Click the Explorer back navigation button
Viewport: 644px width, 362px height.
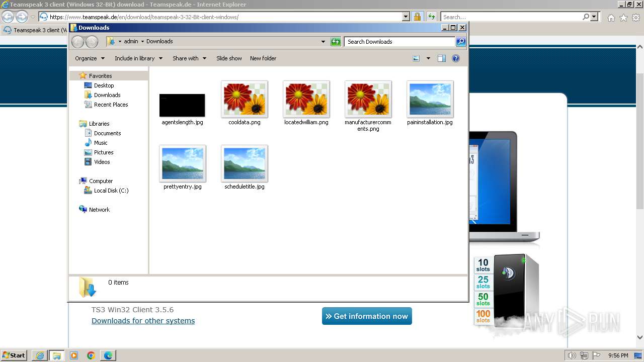[77, 42]
